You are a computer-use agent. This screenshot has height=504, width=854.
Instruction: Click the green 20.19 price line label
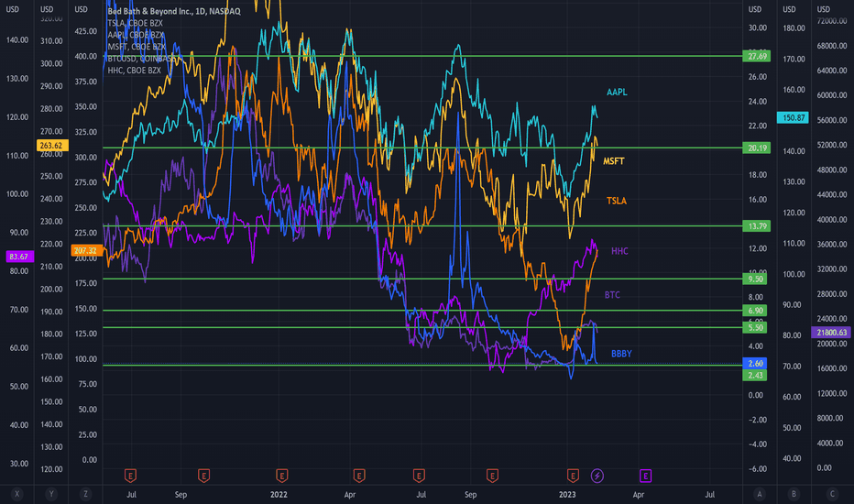coord(757,148)
